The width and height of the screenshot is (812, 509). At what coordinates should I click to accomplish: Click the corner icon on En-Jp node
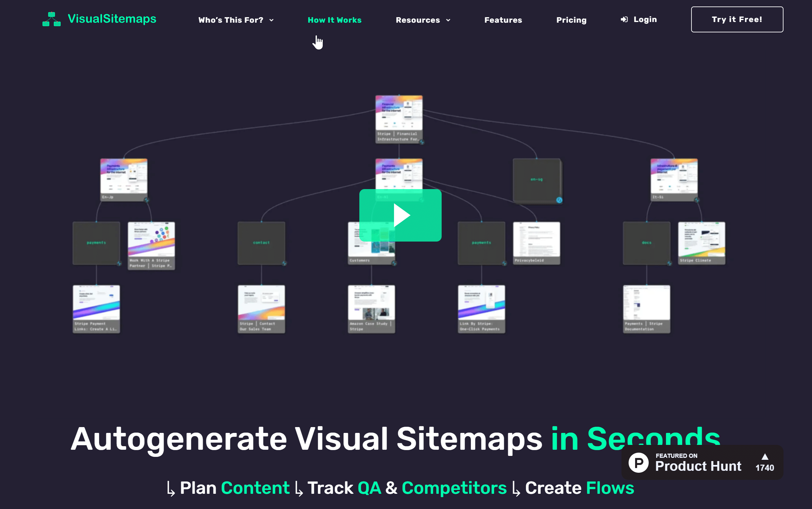pyautogui.click(x=146, y=200)
